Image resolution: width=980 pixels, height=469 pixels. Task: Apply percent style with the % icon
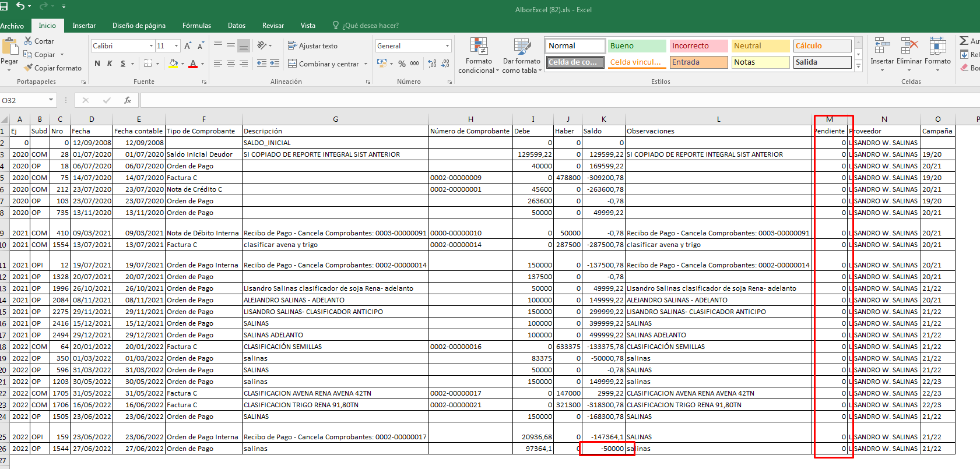click(x=402, y=64)
